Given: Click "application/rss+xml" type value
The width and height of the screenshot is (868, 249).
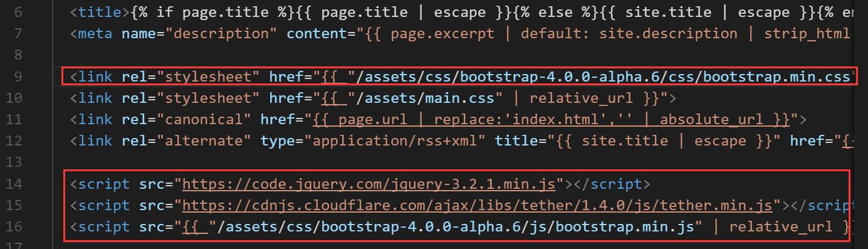Looking at the screenshot, I should (x=399, y=140).
